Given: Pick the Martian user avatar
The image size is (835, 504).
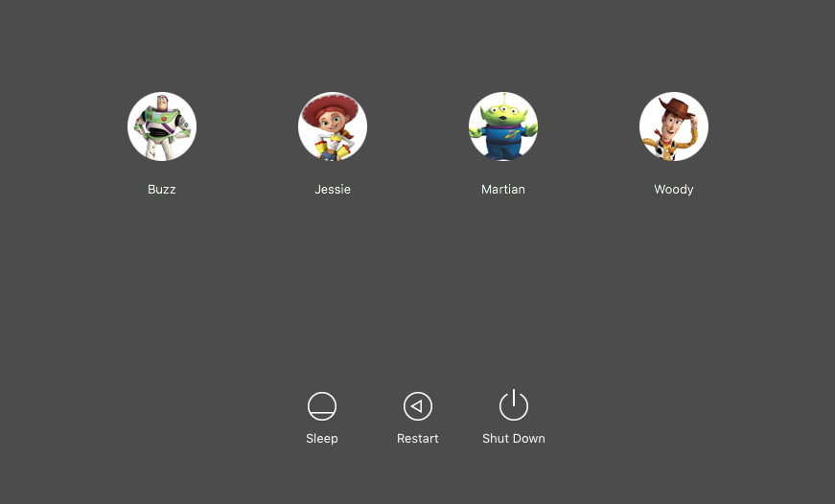Looking at the screenshot, I should (502, 126).
